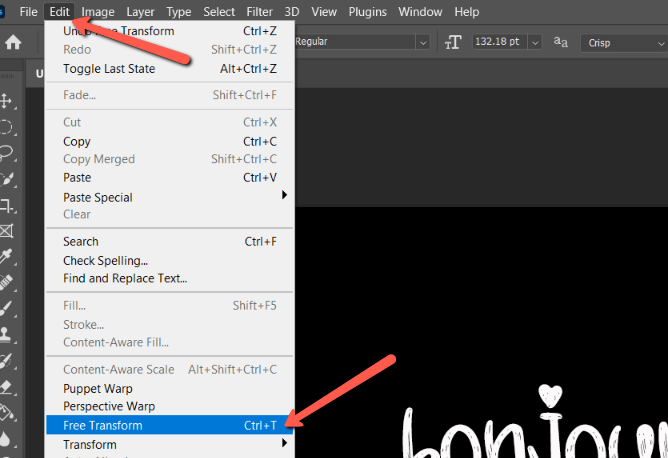Image resolution: width=668 pixels, height=458 pixels.
Task: Select the Eraser tool
Action: point(6,387)
